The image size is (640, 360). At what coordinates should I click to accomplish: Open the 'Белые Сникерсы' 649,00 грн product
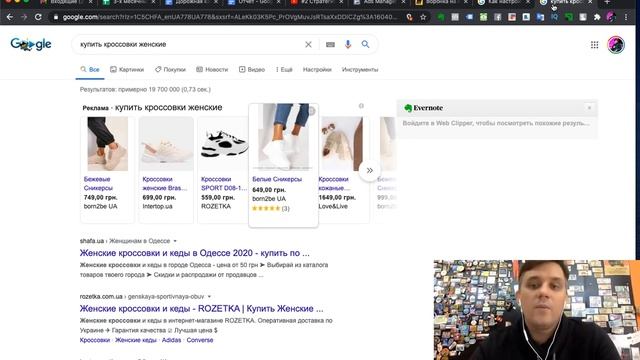coord(277,179)
